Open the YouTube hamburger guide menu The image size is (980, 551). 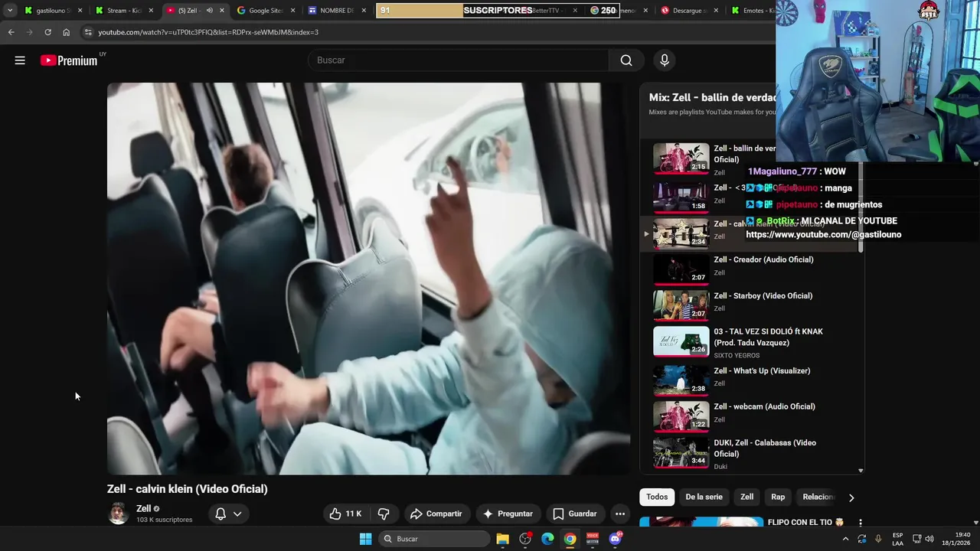[x=20, y=60]
